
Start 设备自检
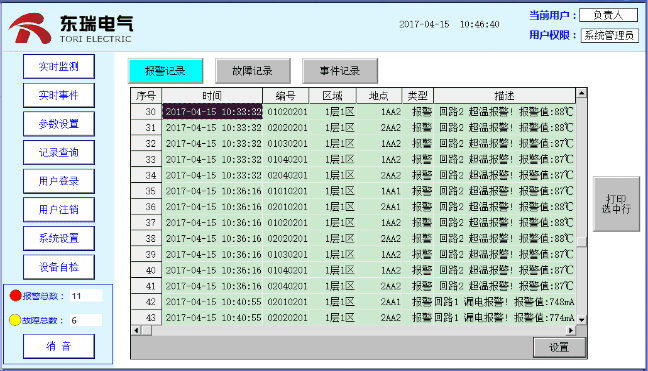coord(59,267)
